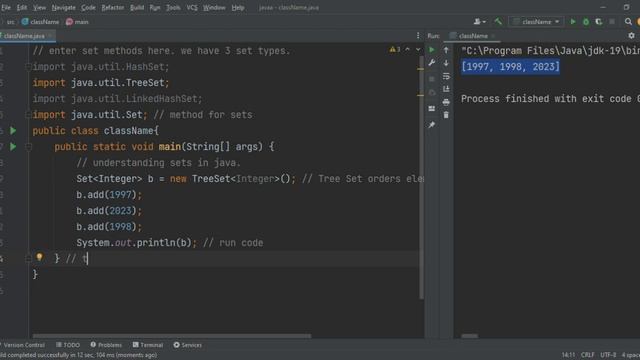This screenshot has height=360, width=640.
Task: Open the Problems tool window
Action: coord(106,345)
